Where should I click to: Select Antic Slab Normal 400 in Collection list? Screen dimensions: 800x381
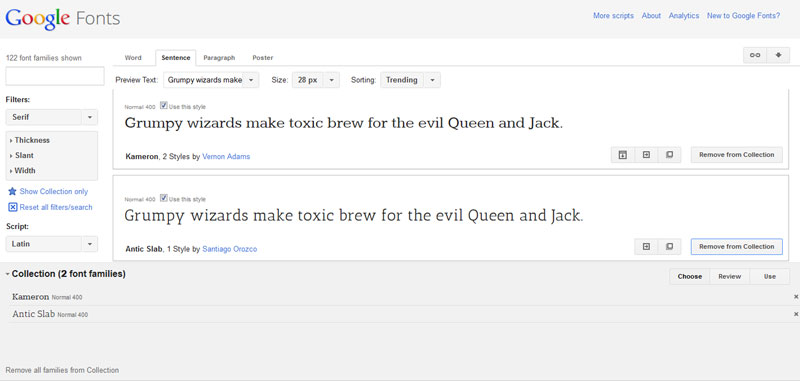click(x=50, y=314)
